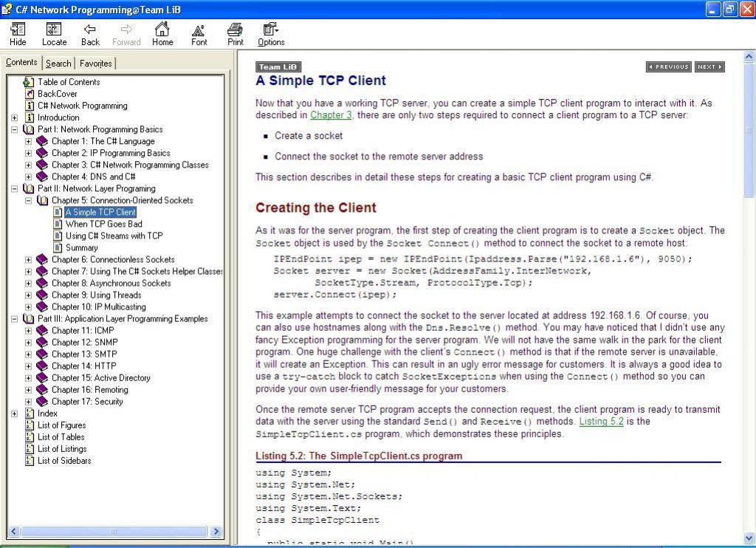Click the Table of Contents page icon

point(29,82)
